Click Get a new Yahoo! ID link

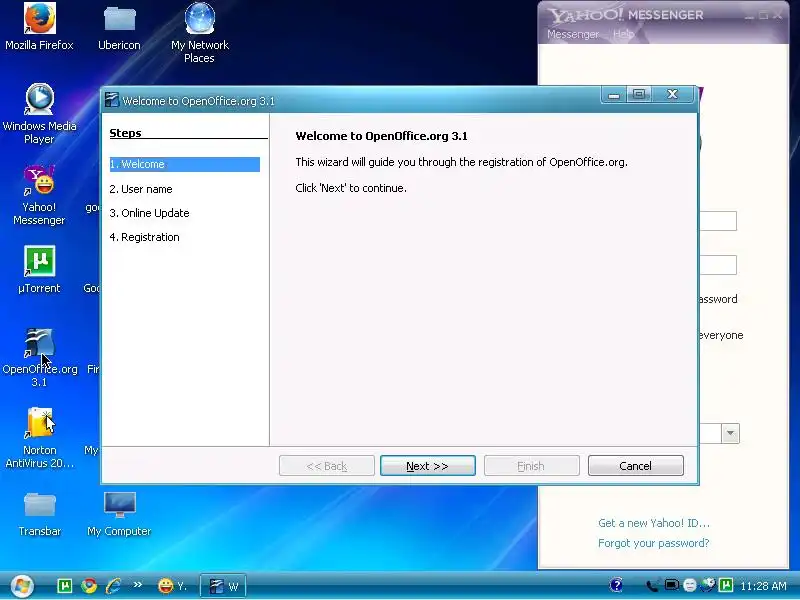tap(654, 523)
